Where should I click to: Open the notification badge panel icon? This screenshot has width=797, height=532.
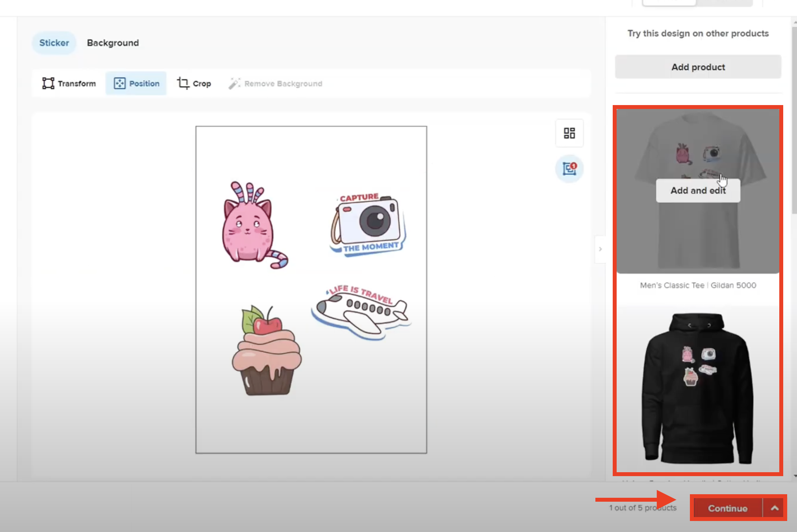point(569,169)
